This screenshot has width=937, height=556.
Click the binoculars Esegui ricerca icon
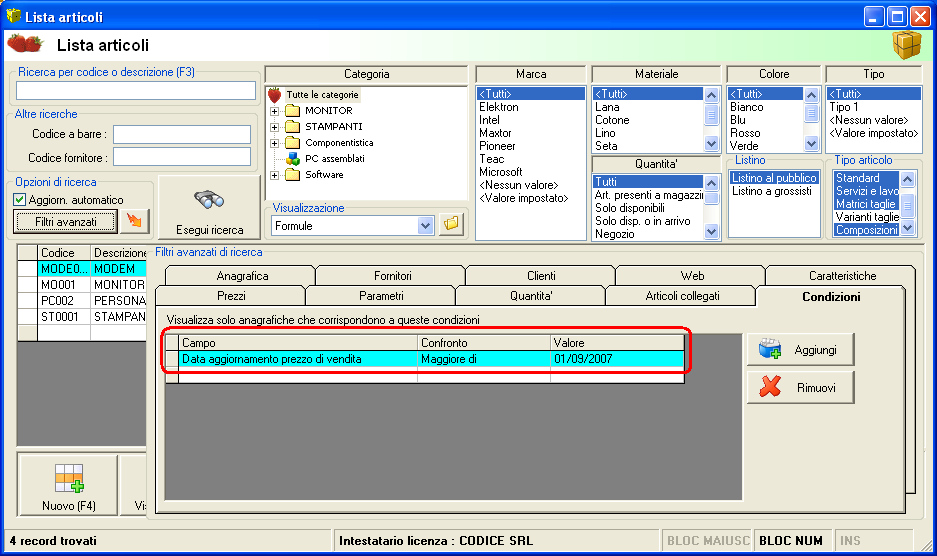pyautogui.click(x=208, y=200)
